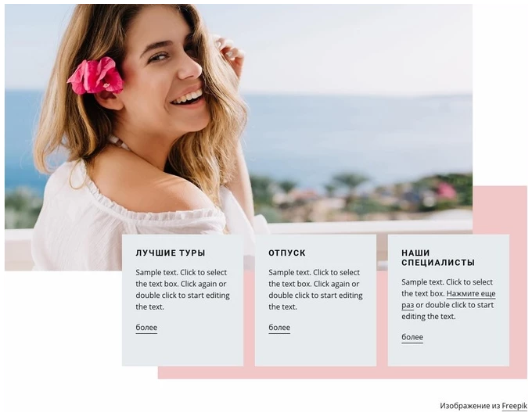Screen dimensions: 532x416
Task: Click the sample text under ОТПУСК
Action: click(x=315, y=289)
